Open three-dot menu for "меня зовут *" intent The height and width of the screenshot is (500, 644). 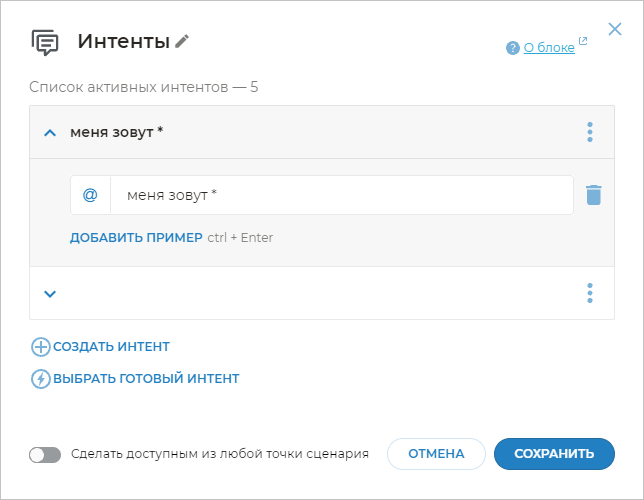[x=590, y=132]
